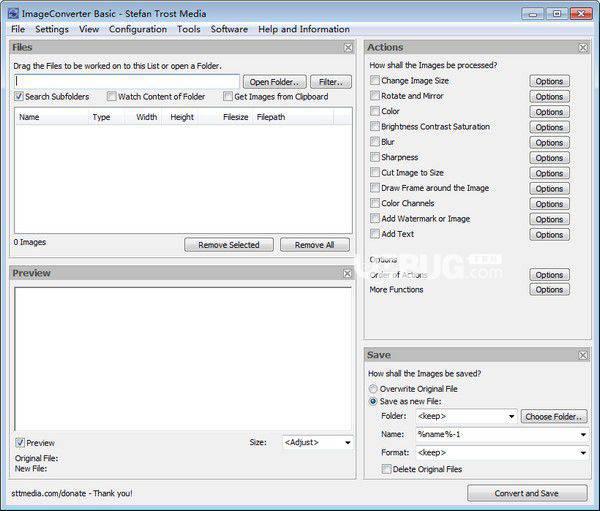600x511 pixels.
Task: Open Options for Color Channels
Action: [549, 204]
